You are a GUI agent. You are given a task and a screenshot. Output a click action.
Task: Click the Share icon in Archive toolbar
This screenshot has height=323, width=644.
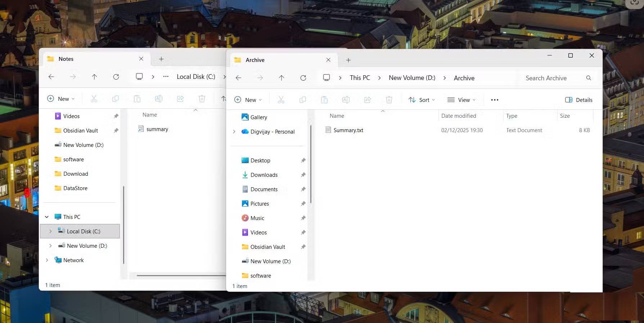pos(368,100)
